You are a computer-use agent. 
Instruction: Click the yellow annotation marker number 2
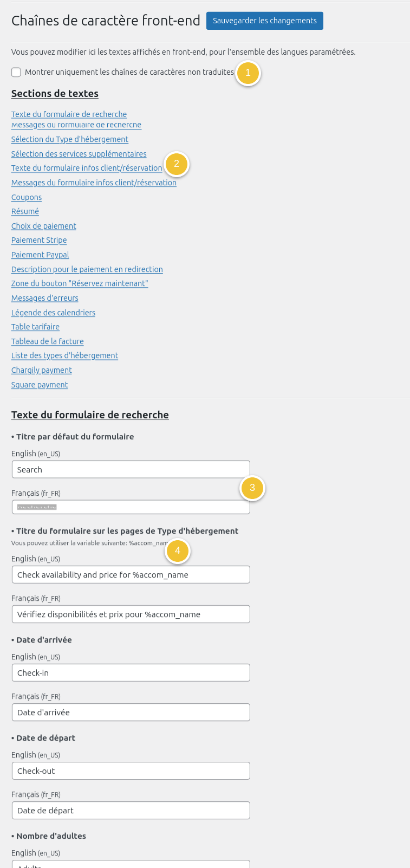(177, 164)
